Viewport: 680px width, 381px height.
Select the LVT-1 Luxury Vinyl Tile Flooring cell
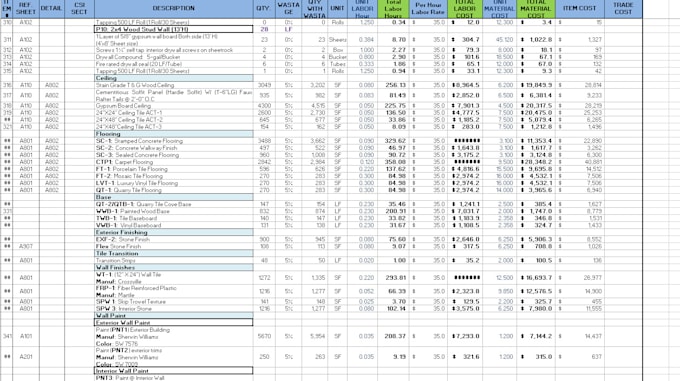click(173, 183)
